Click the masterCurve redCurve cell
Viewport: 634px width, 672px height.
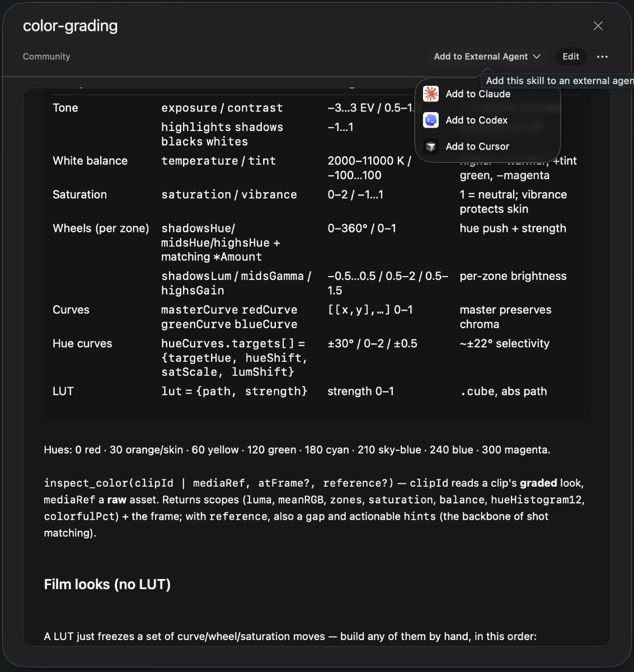click(229, 317)
